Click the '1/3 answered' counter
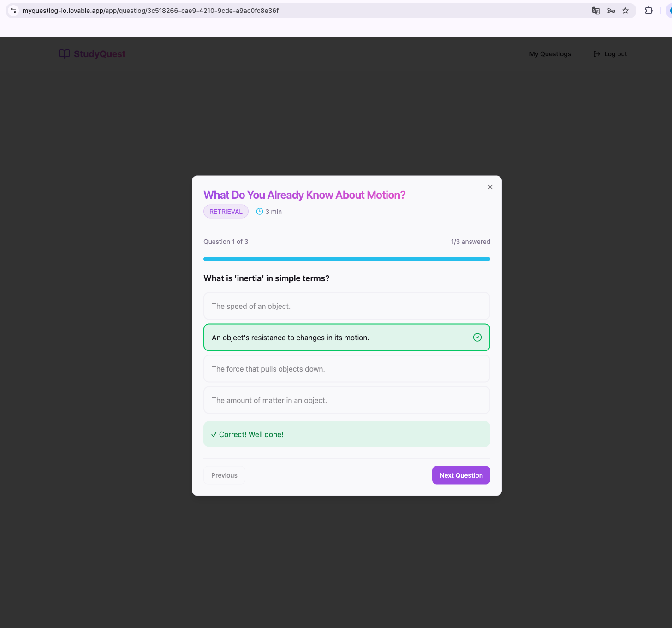The height and width of the screenshot is (628, 672). click(470, 242)
